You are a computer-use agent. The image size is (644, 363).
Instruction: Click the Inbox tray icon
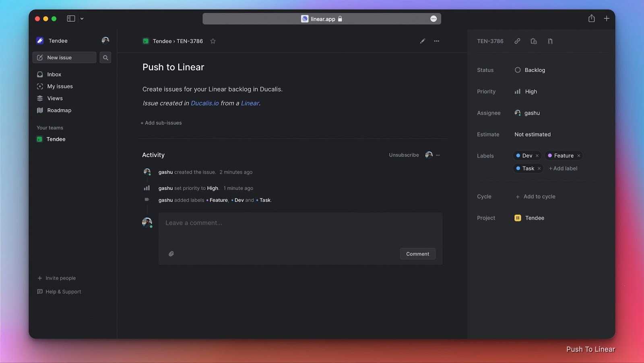click(40, 75)
